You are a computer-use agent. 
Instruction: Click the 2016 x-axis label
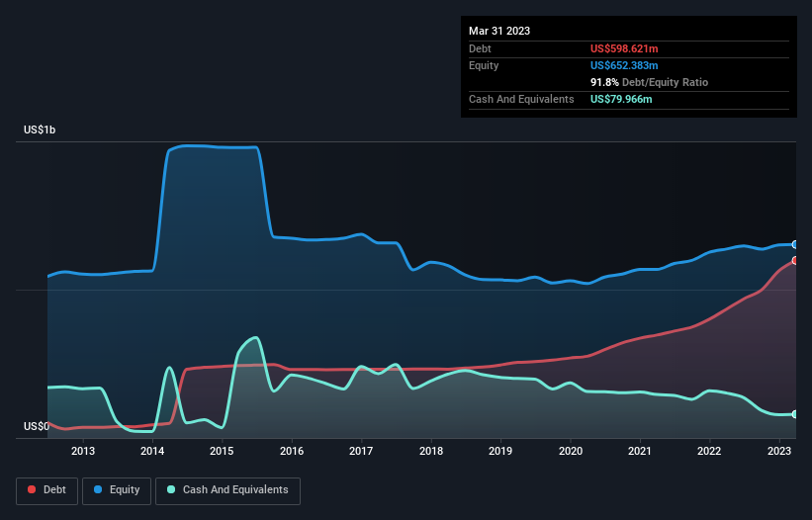click(292, 451)
